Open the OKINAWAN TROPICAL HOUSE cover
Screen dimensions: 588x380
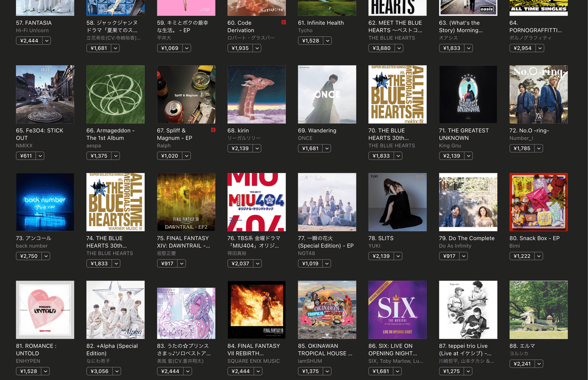[327, 309]
